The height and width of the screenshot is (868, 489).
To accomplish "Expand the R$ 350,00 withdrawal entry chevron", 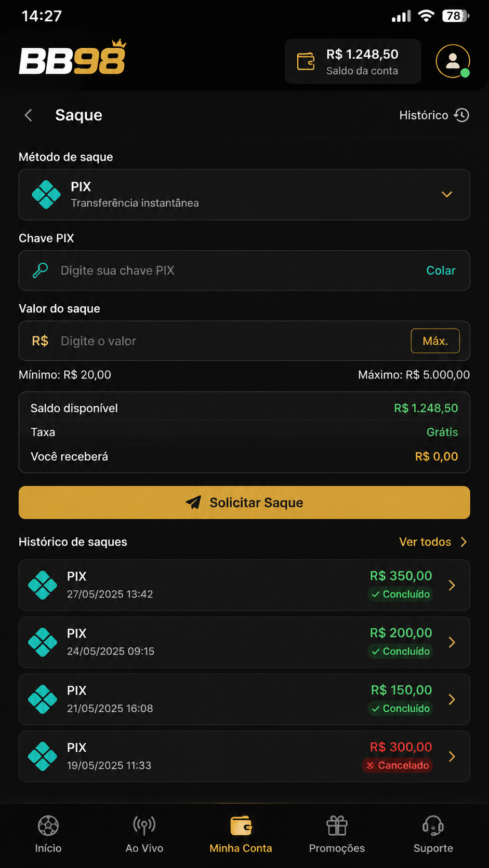I will [452, 585].
